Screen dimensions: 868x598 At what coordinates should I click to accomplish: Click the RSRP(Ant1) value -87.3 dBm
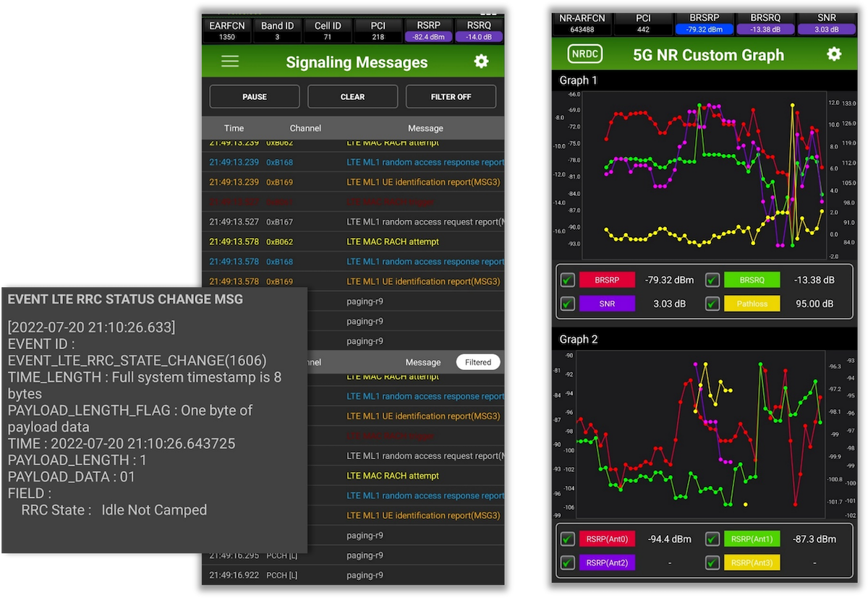pyautogui.click(x=814, y=539)
